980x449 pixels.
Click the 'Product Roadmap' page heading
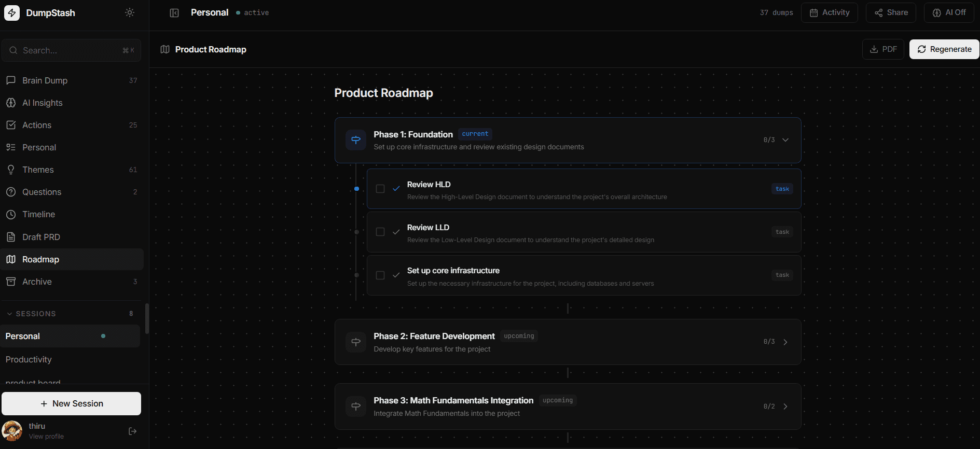click(x=383, y=93)
